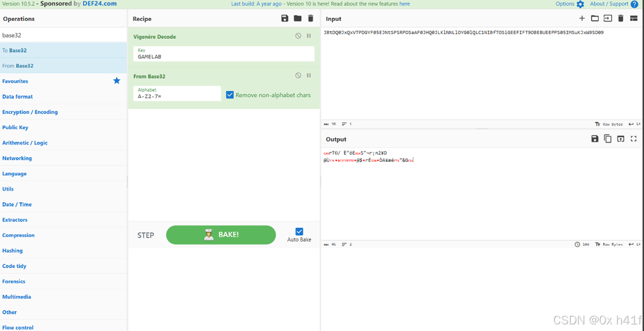Disable the Vigenère Decode operation
Image resolution: width=644 pixels, height=331 pixels.
pyautogui.click(x=298, y=36)
